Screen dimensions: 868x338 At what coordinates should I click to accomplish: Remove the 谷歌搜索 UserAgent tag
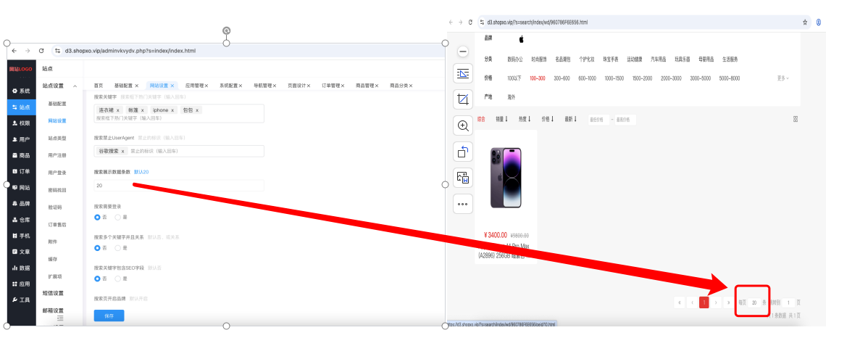pyautogui.click(x=122, y=151)
